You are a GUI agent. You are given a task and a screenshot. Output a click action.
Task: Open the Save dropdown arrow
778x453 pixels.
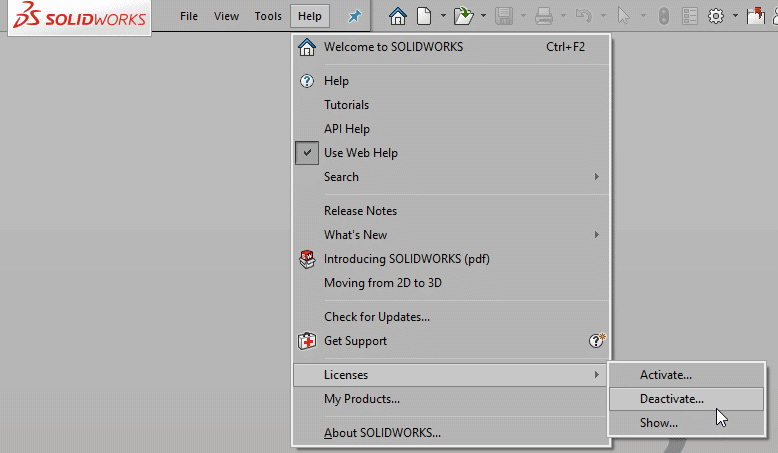coord(523,16)
